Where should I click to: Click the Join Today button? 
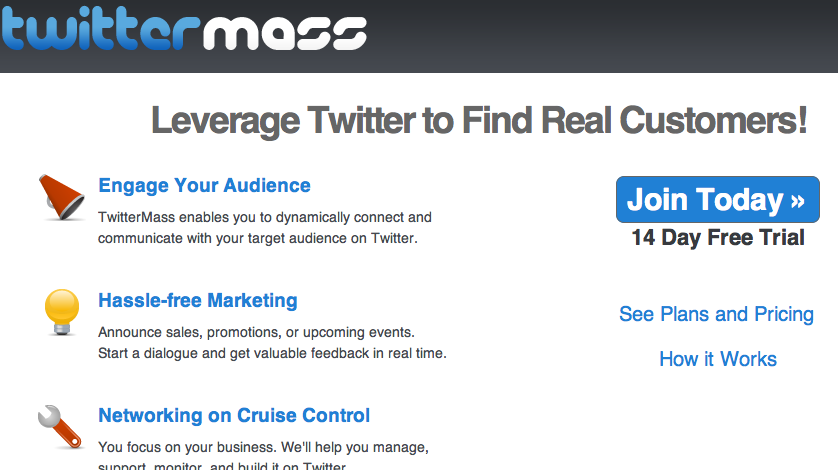(718, 199)
